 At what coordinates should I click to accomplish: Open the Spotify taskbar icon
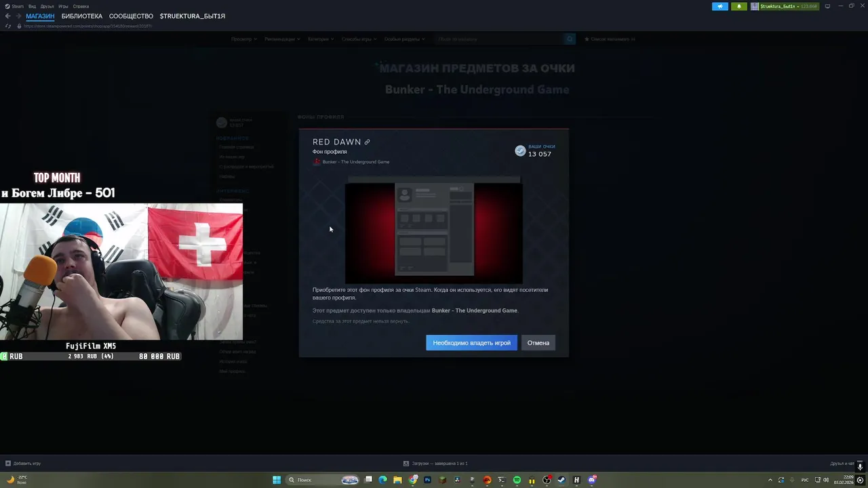517,480
